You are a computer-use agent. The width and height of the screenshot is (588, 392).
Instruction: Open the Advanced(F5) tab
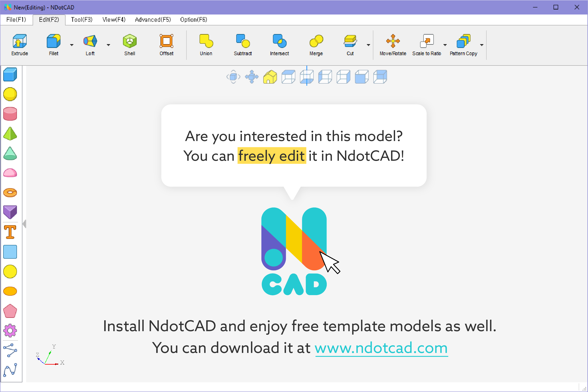coord(153,20)
